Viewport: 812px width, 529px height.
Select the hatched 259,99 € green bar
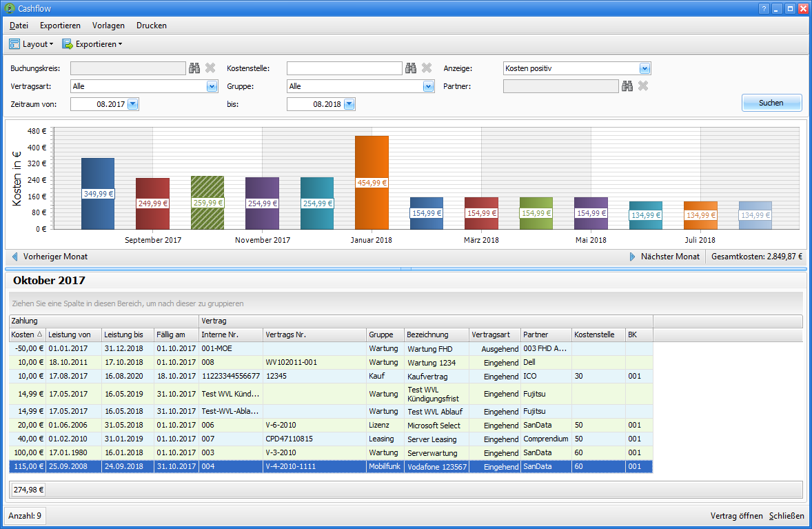point(207,203)
